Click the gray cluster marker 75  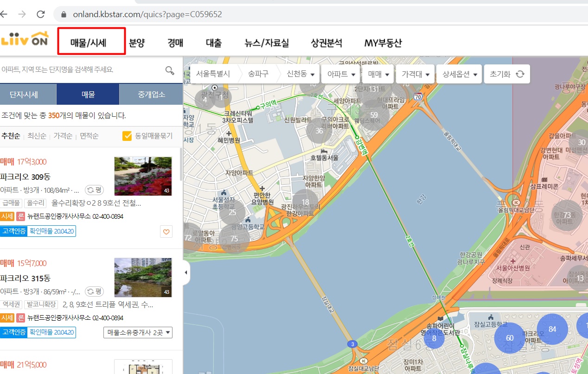click(234, 239)
